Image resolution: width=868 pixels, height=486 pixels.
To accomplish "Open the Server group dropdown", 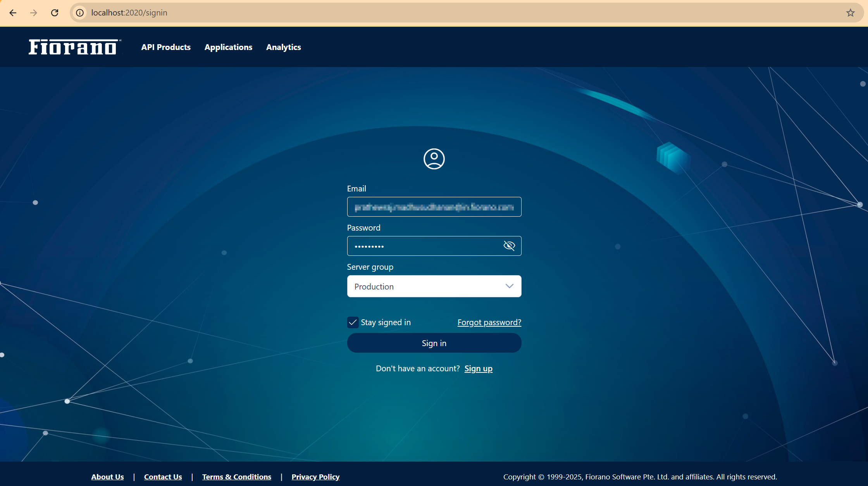I will click(434, 286).
